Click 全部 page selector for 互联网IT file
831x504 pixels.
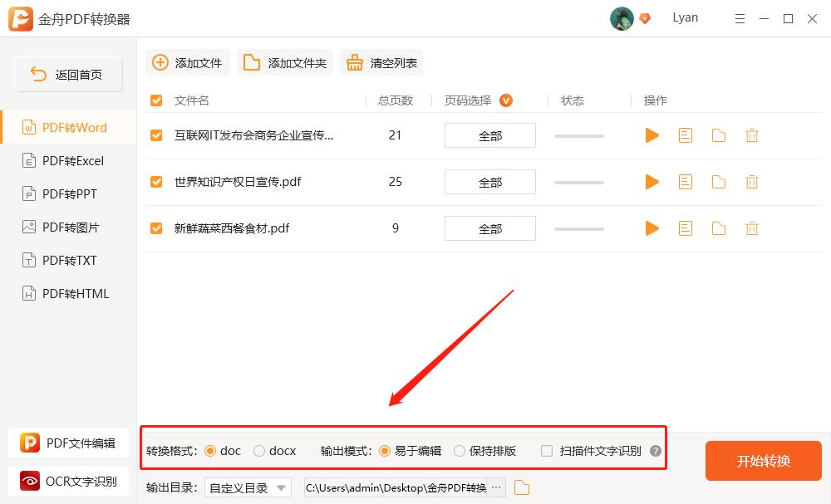[489, 135]
